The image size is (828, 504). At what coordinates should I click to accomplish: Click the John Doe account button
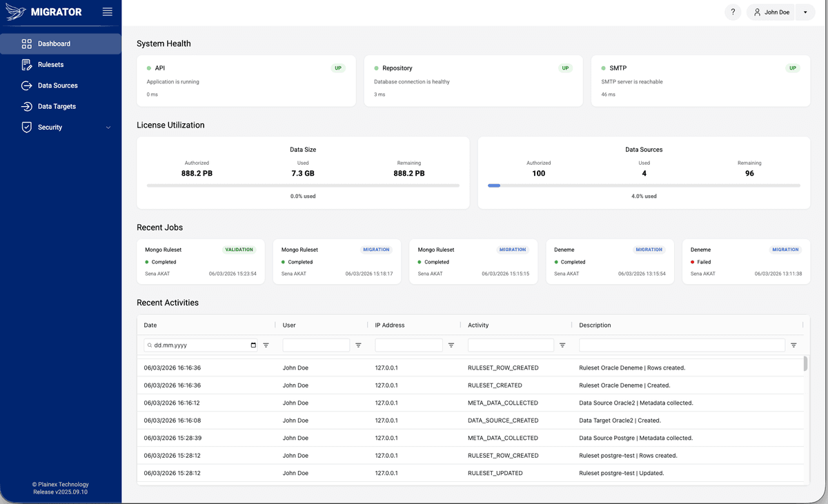tap(771, 12)
